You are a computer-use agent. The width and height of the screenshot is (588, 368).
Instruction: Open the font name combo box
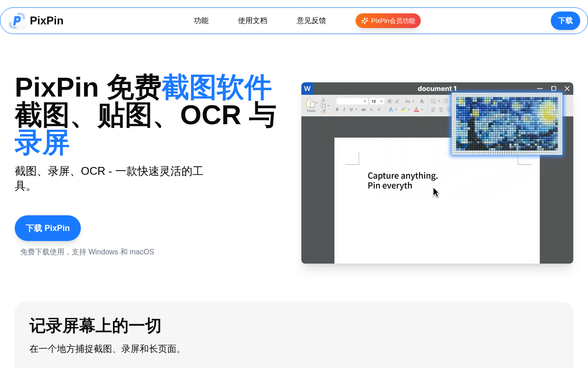[x=352, y=101]
